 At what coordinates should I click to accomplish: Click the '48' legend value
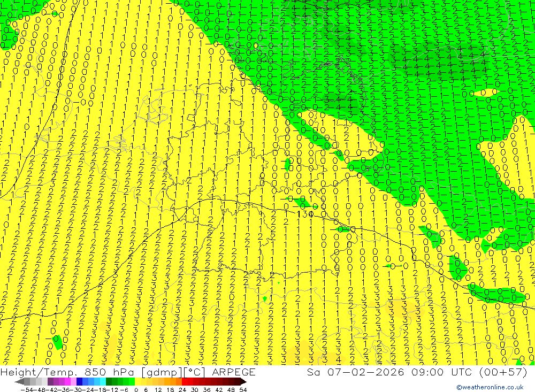point(231,390)
